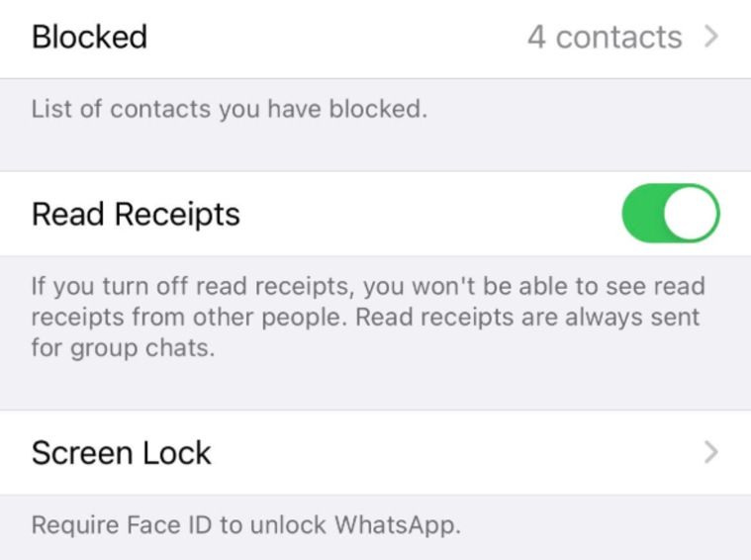751x560 pixels.
Task: Expand Screen Lock settings via its chevron
Action: [711, 453]
